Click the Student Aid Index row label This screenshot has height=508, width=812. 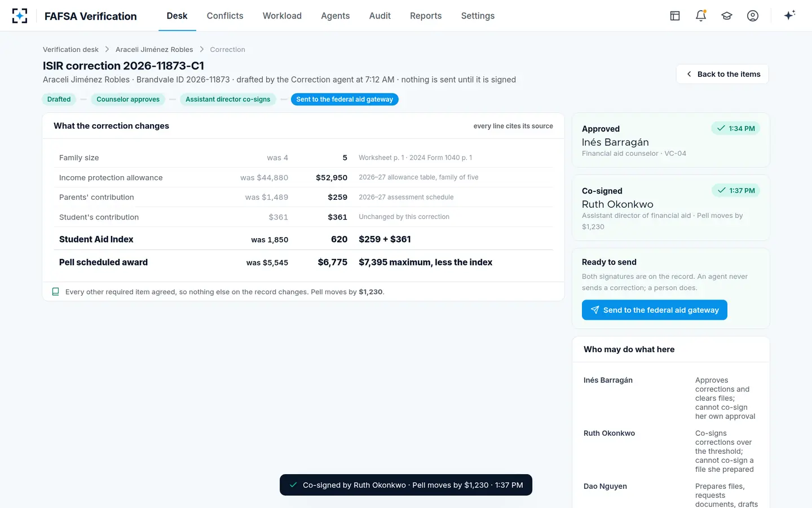(96, 239)
